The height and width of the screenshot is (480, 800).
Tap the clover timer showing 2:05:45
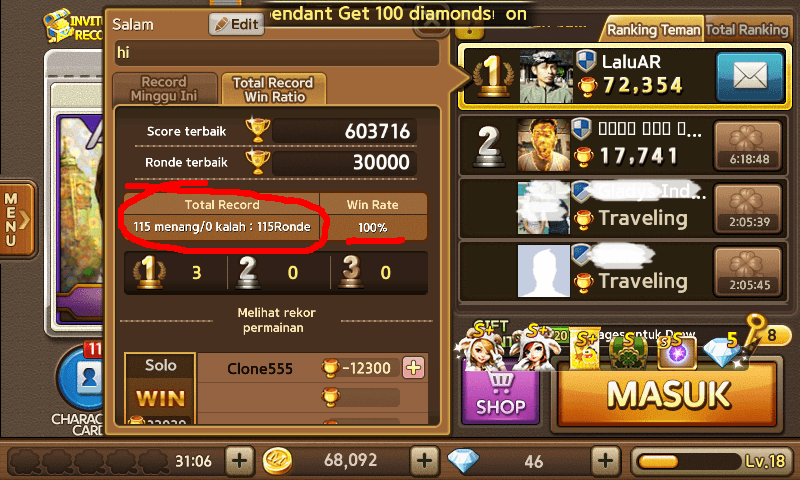coord(748,272)
